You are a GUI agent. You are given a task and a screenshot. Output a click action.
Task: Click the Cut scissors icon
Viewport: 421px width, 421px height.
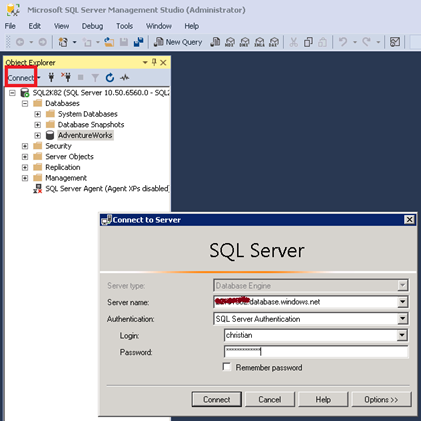pyautogui.click(x=293, y=42)
